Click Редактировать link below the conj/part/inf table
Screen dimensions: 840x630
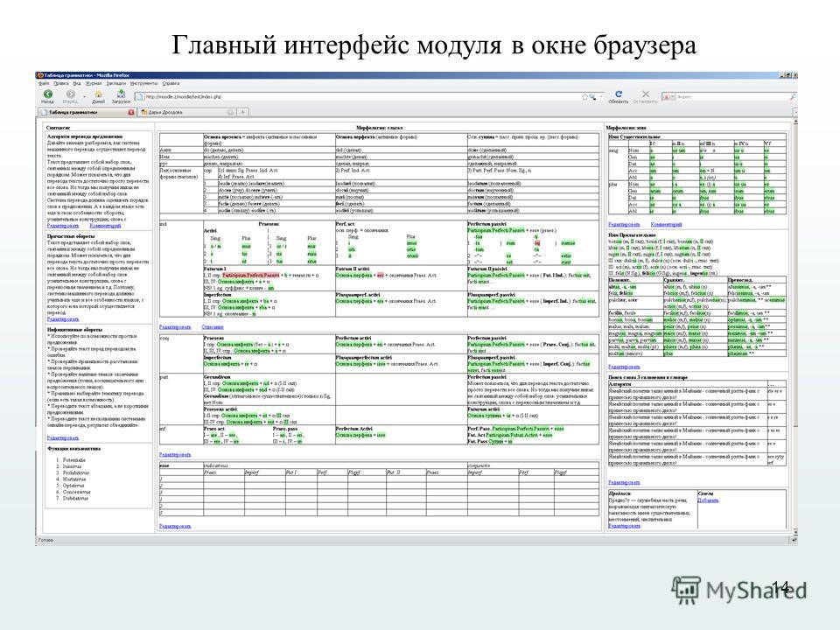pyautogui.click(x=175, y=455)
